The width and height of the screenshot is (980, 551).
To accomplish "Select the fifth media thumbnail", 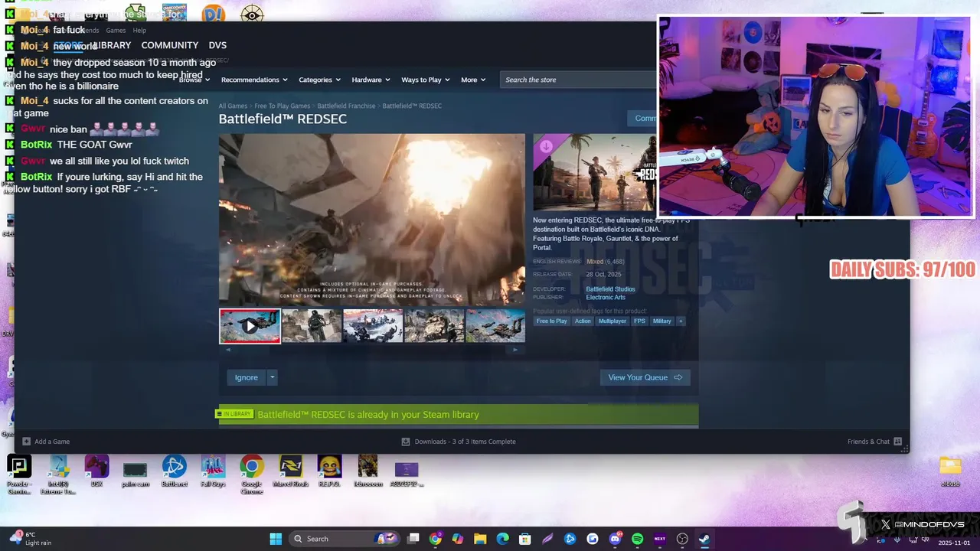I will (495, 326).
